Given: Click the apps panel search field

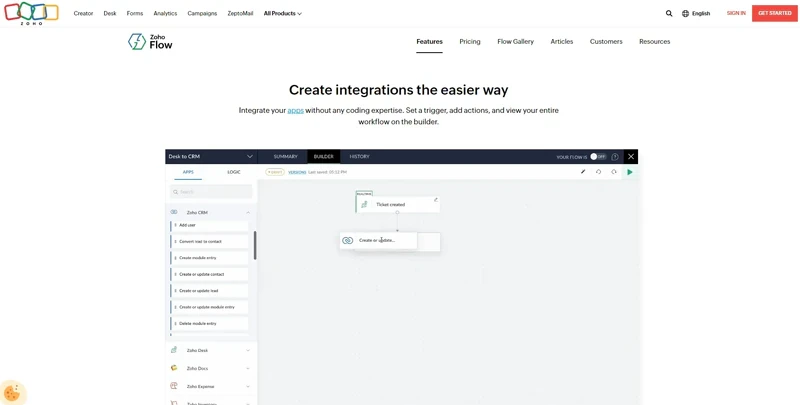Looking at the screenshot, I should pos(211,192).
